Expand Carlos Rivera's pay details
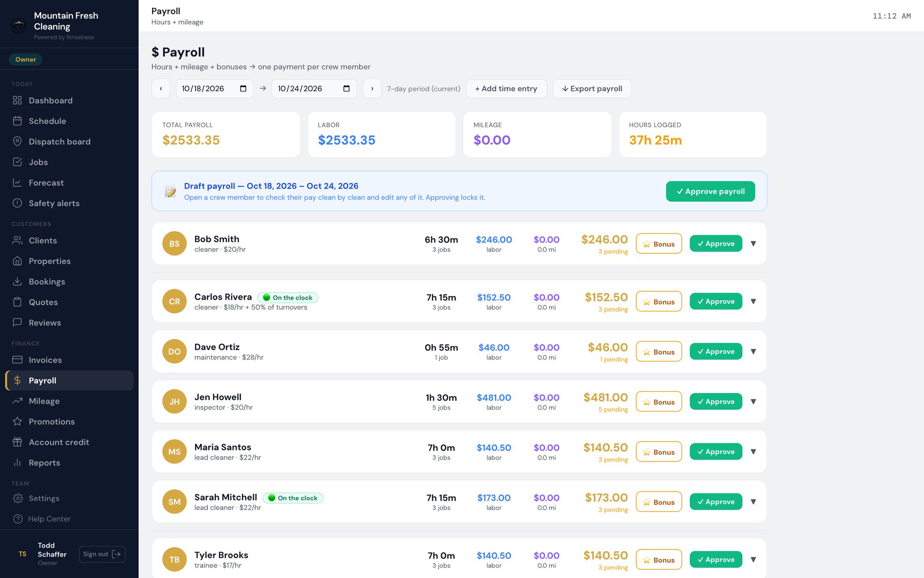This screenshot has height=578, width=924. point(754,301)
